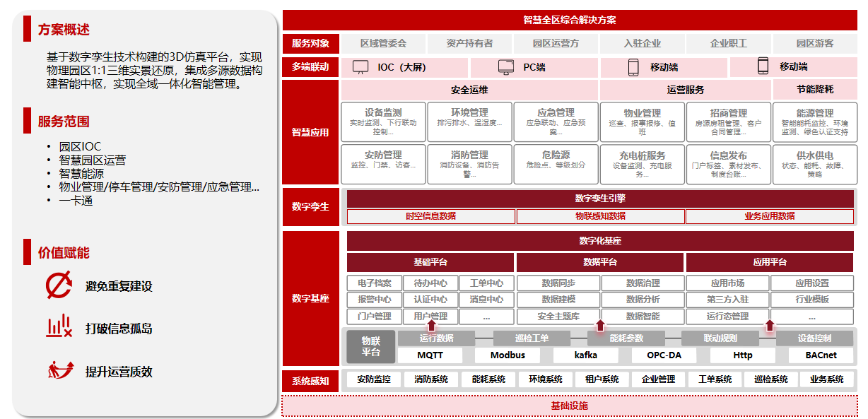This screenshot has width=868, height=419.
Task: Select the MQTT protocol box
Action: [430, 355]
